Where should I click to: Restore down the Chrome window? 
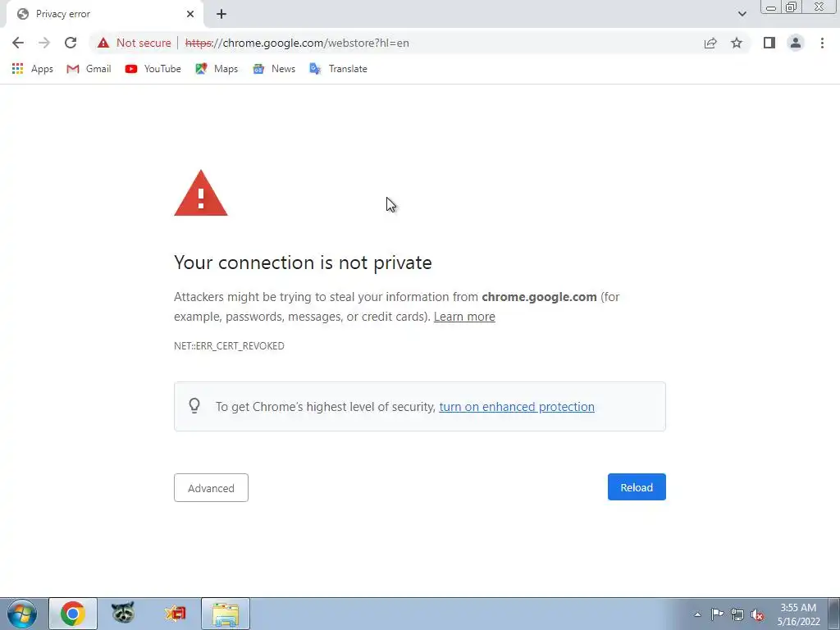point(791,7)
